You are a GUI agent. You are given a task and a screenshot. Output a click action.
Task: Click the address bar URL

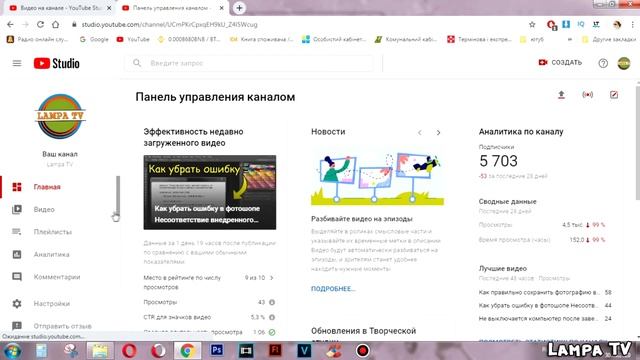(169, 24)
